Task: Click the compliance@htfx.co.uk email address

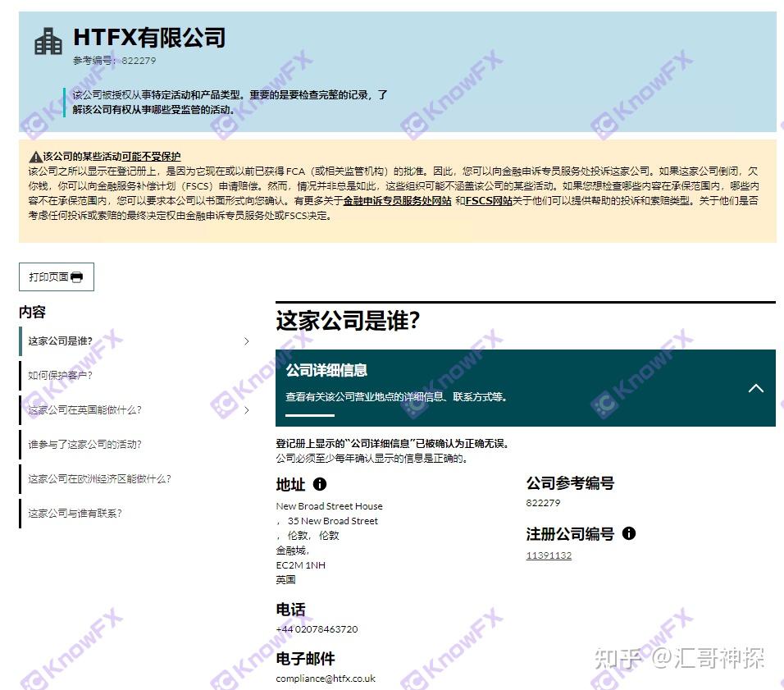Action: [x=324, y=679]
